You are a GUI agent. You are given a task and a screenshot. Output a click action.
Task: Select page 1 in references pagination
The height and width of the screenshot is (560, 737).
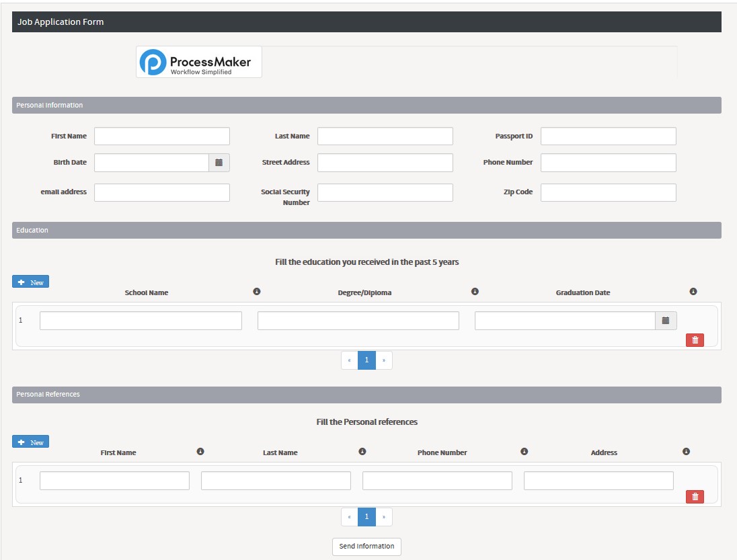click(x=366, y=516)
